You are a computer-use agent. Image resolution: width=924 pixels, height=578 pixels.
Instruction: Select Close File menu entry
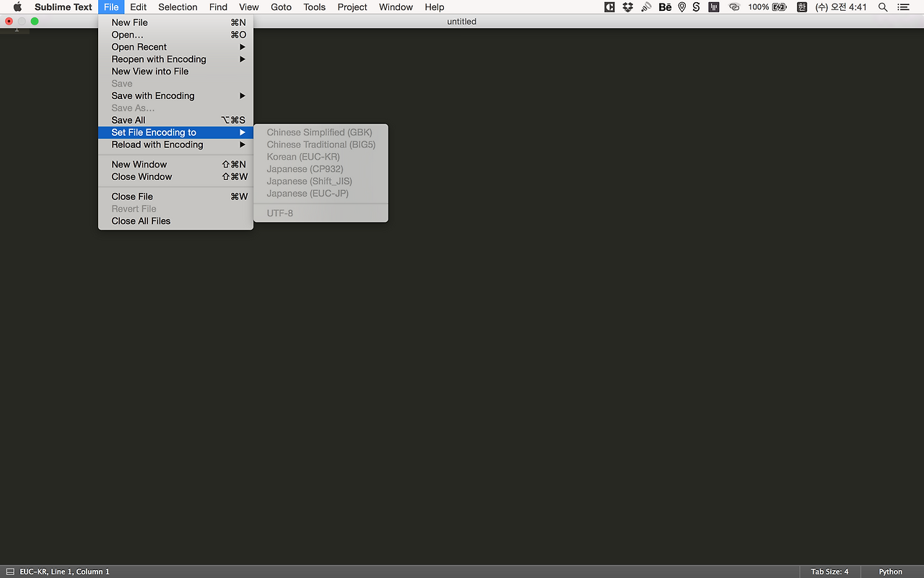(x=176, y=197)
